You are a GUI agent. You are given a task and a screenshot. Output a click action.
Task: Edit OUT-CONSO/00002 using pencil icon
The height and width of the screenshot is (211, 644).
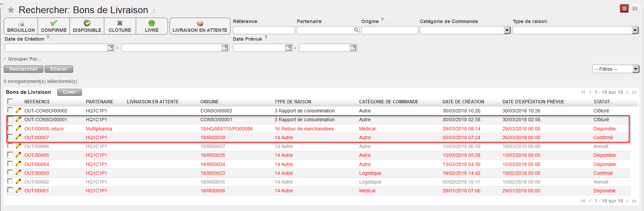point(18,110)
